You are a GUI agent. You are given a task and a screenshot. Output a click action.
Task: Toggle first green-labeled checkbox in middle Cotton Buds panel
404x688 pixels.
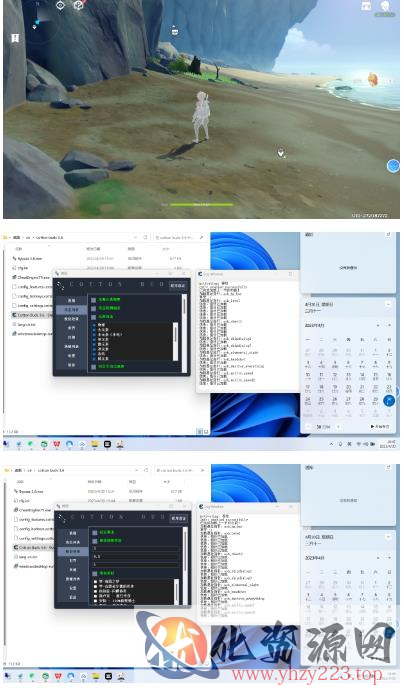(x=94, y=300)
